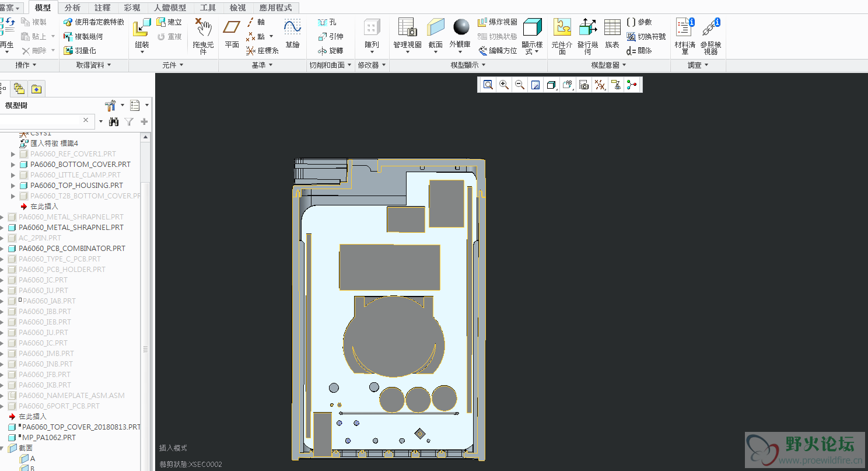Click the 羽量化 shrinkwrap tool
This screenshot has height=471, width=868.
tap(79, 51)
